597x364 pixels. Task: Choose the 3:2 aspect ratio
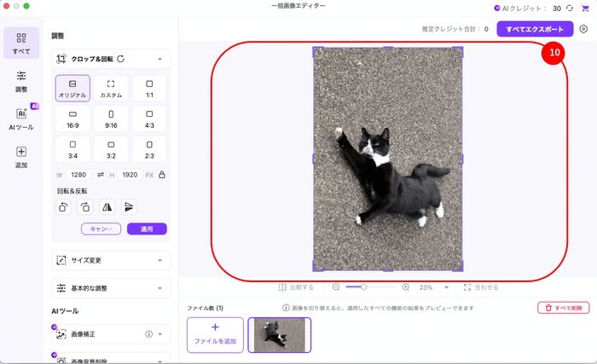tap(111, 149)
